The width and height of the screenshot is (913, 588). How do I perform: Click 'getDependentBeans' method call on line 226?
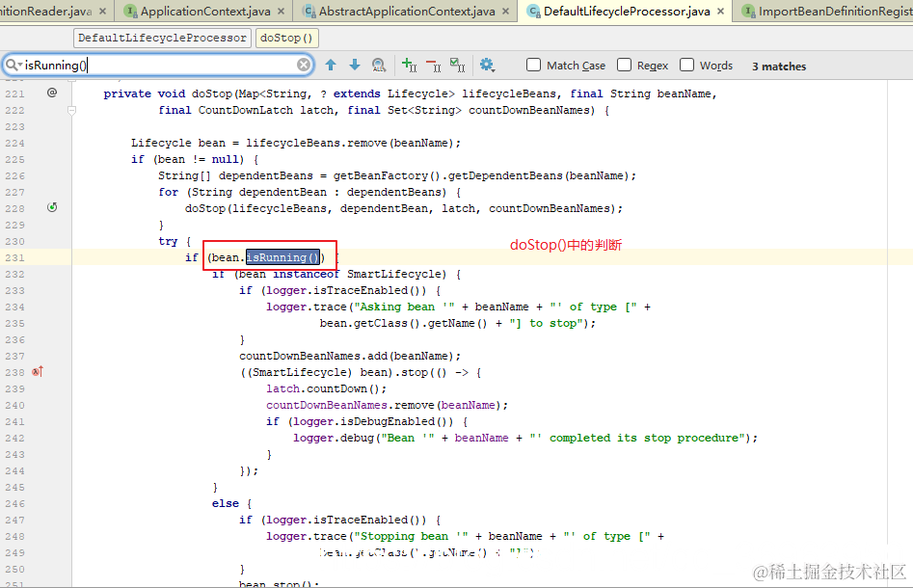(x=505, y=175)
